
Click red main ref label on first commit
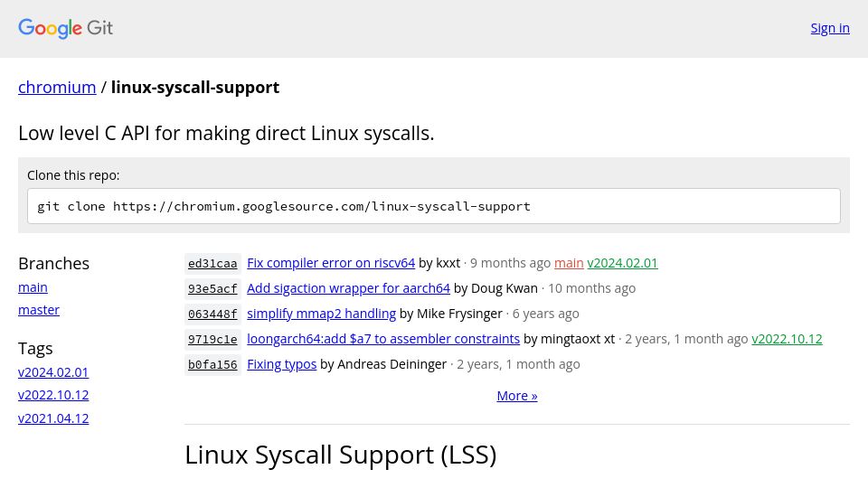pos(569,263)
